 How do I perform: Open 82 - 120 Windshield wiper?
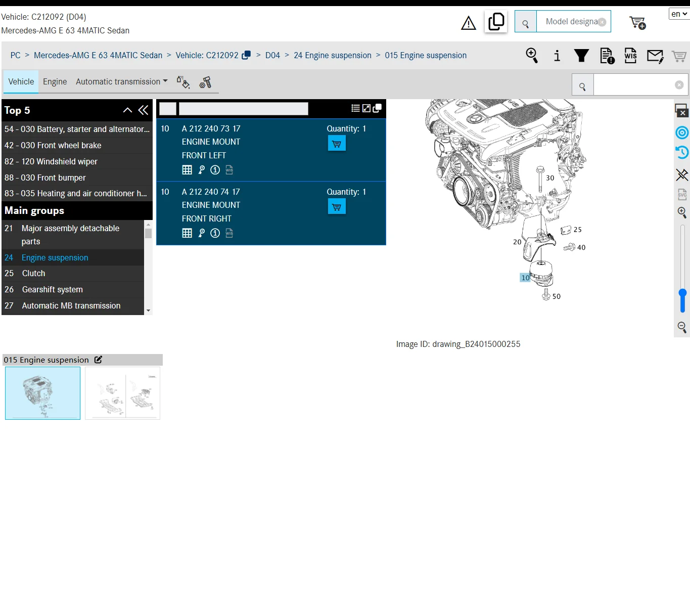point(77,162)
